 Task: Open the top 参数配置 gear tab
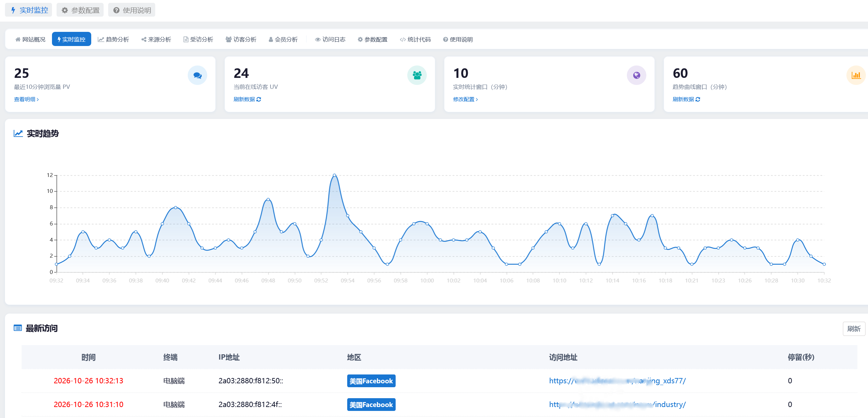[80, 10]
